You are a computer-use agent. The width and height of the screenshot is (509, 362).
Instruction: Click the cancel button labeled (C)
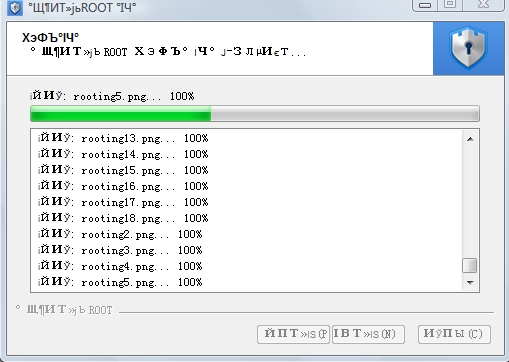coord(454,334)
